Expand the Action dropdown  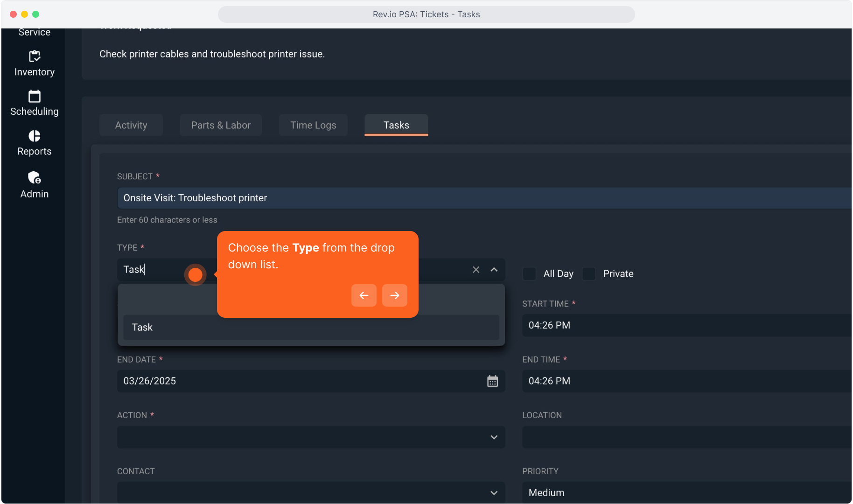click(x=494, y=437)
